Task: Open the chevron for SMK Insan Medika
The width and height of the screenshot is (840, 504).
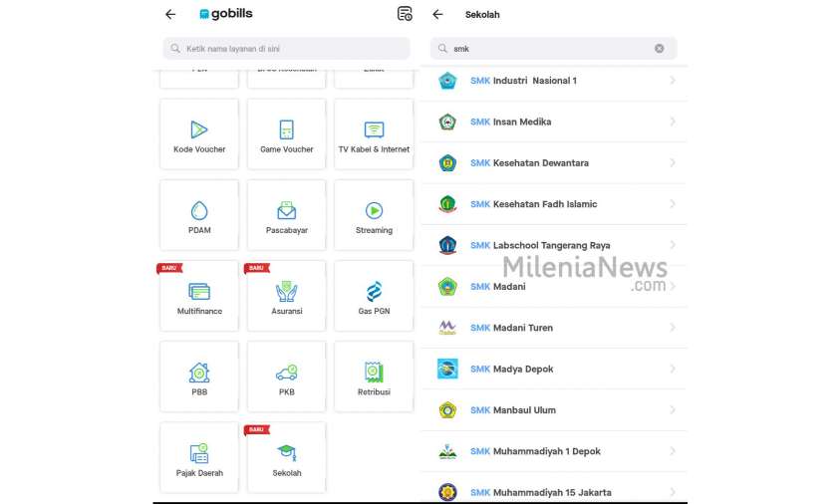Action: tap(673, 122)
